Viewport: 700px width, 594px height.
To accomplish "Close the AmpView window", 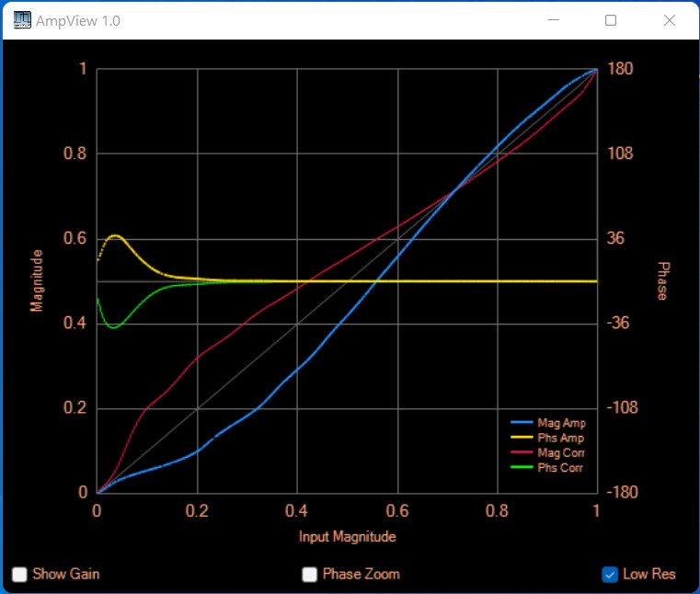I will [x=669, y=20].
